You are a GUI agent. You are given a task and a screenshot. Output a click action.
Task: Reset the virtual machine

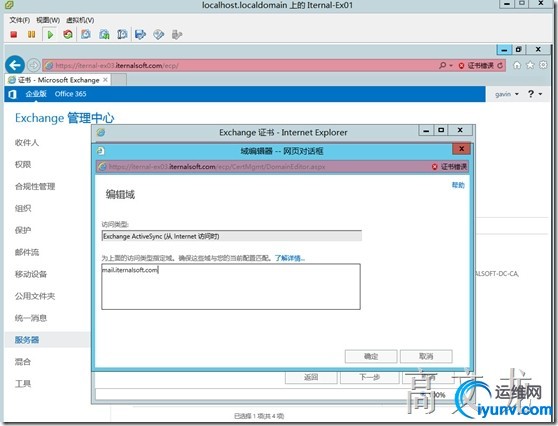(x=68, y=35)
